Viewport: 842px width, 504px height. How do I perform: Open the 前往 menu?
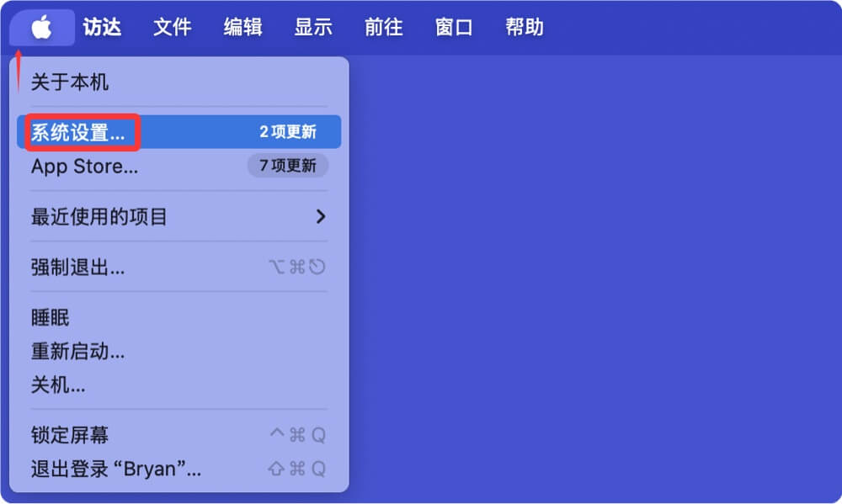click(384, 27)
